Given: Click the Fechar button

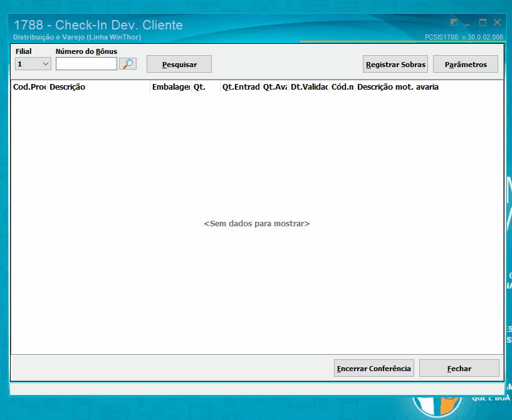Looking at the screenshot, I should tap(459, 368).
